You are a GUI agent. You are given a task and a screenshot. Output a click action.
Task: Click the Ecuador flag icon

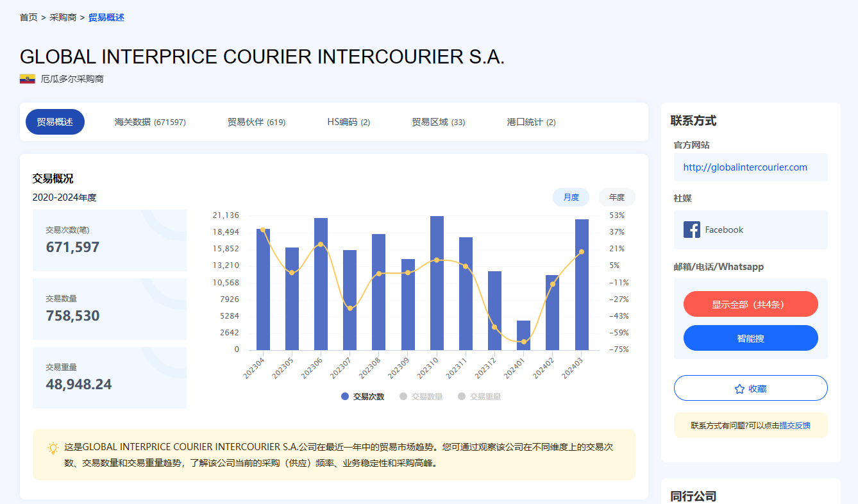click(x=28, y=79)
